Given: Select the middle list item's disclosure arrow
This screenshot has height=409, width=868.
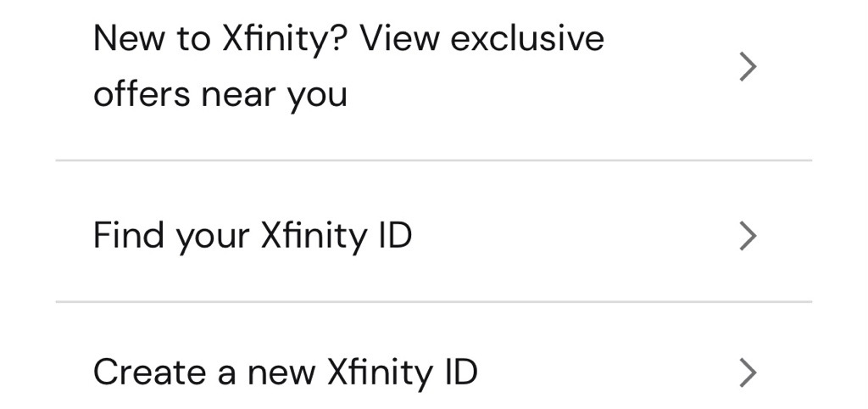Looking at the screenshot, I should [x=748, y=236].
